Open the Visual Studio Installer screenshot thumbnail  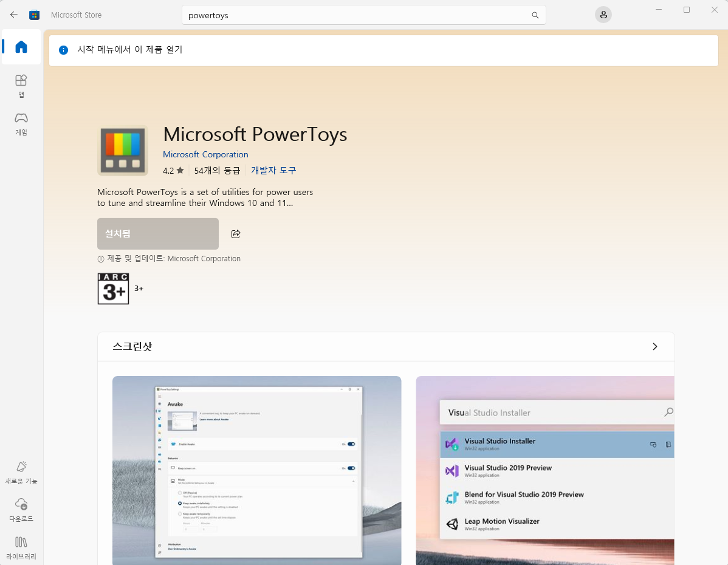pos(545,470)
